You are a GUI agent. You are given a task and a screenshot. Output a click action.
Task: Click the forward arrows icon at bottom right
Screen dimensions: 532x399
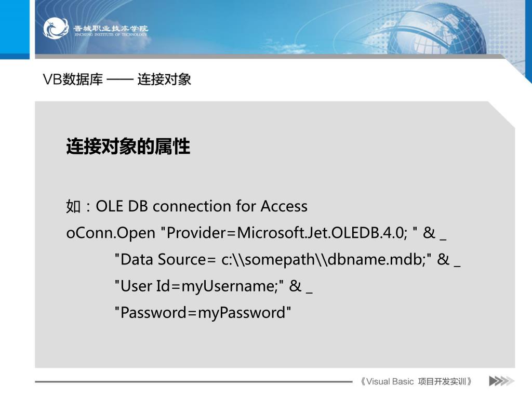click(501, 381)
